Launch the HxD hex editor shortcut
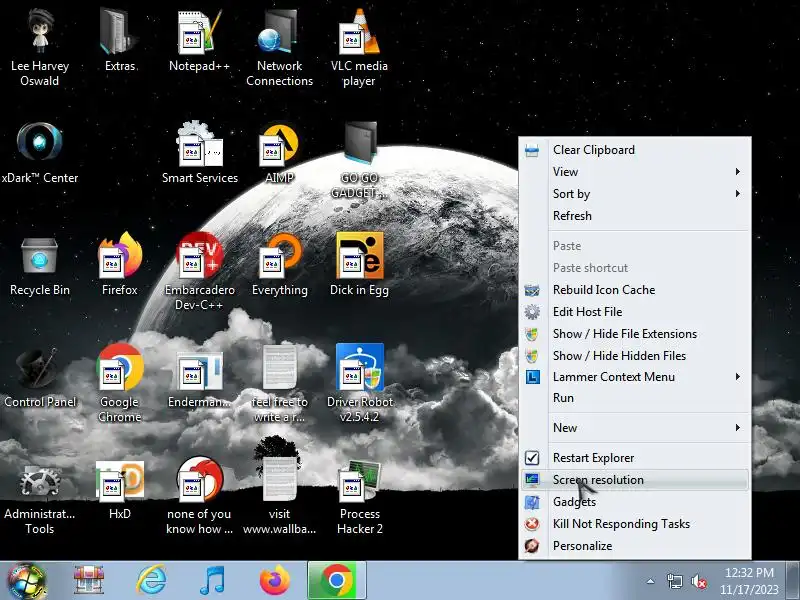 [x=120, y=489]
